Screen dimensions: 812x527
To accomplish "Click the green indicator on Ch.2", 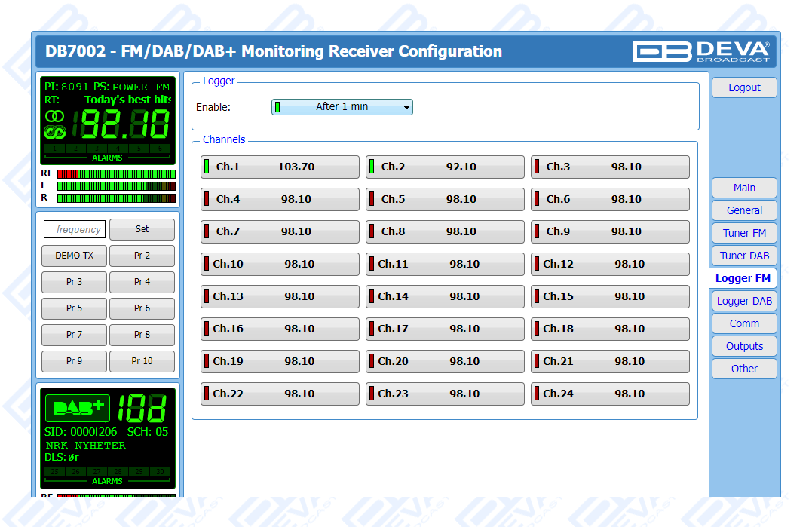I will click(x=372, y=167).
